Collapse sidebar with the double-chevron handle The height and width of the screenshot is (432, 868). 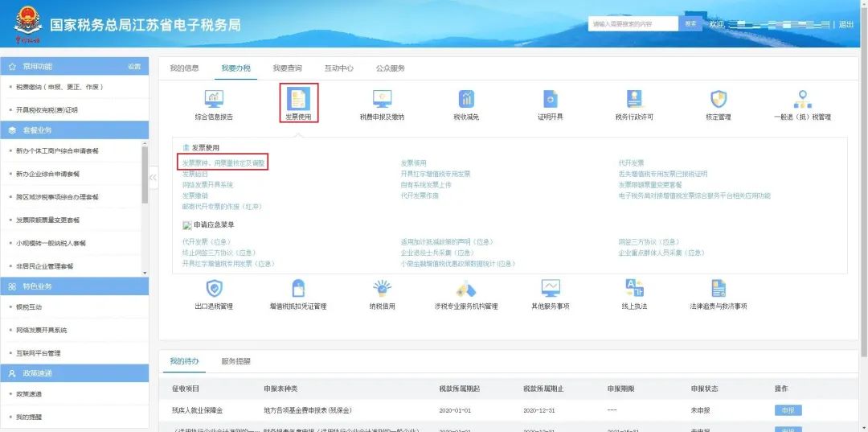[x=154, y=177]
